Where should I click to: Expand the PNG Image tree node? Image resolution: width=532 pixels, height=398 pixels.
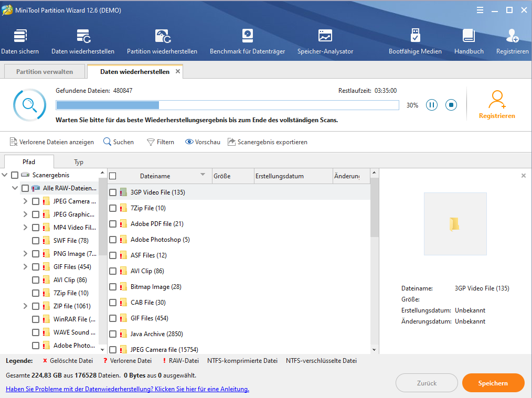click(x=25, y=254)
